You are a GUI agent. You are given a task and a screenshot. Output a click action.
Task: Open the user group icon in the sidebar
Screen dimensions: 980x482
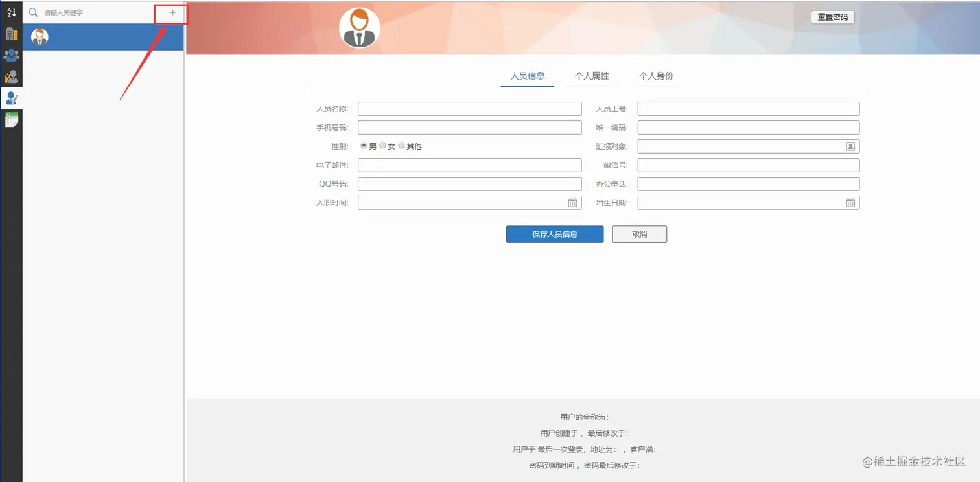[11, 55]
